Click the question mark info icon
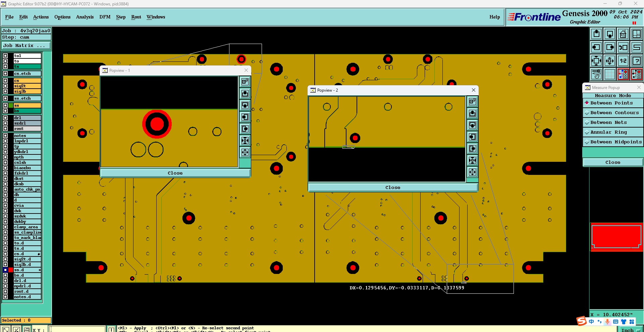 pos(637,61)
